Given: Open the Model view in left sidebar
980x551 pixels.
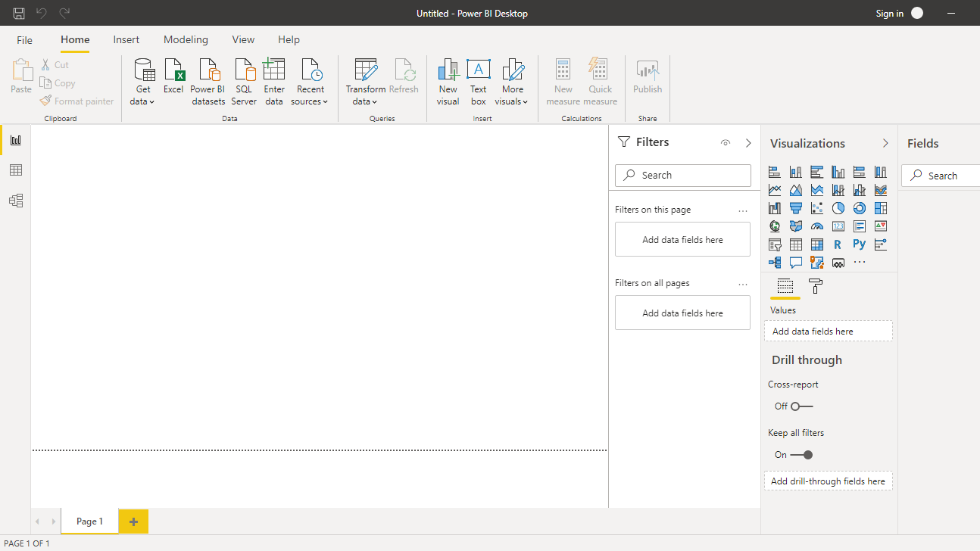Looking at the screenshot, I should [x=15, y=201].
